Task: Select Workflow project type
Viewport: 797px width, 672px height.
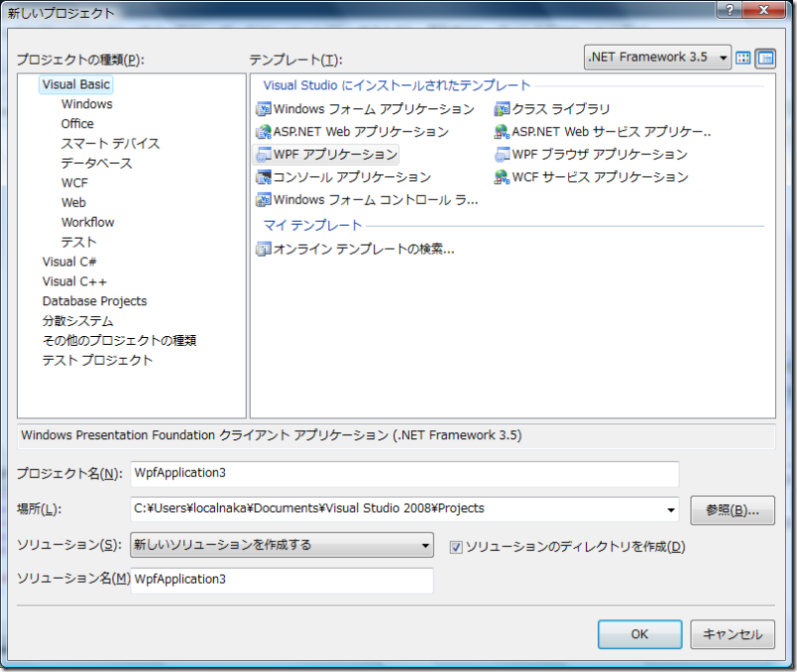Action: tap(88, 223)
